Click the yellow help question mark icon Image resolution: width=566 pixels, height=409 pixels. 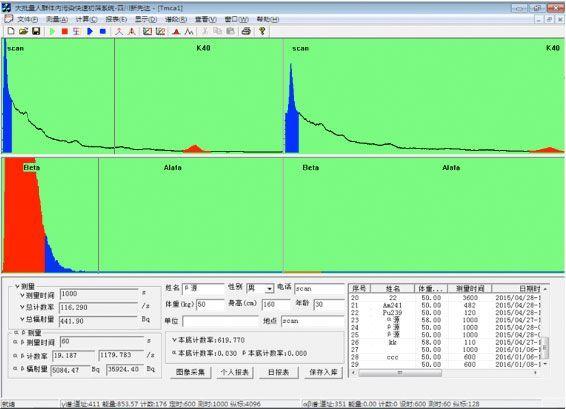pos(262,31)
